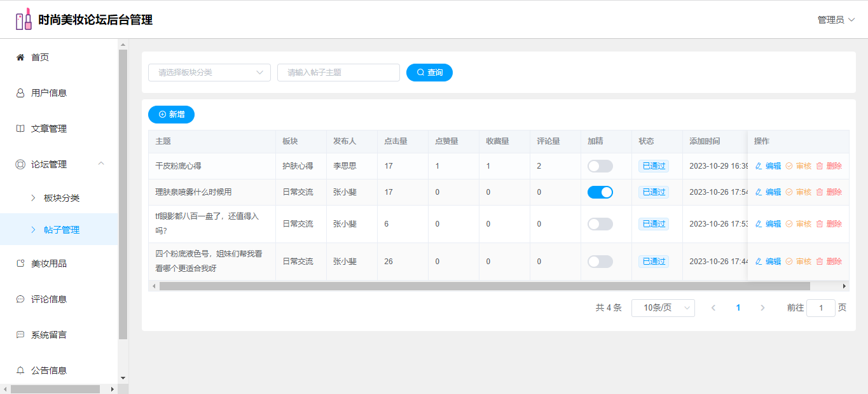
Task: Click edit pencil icon for 理肤泉喷雾什么时候用 row
Action: click(x=759, y=192)
